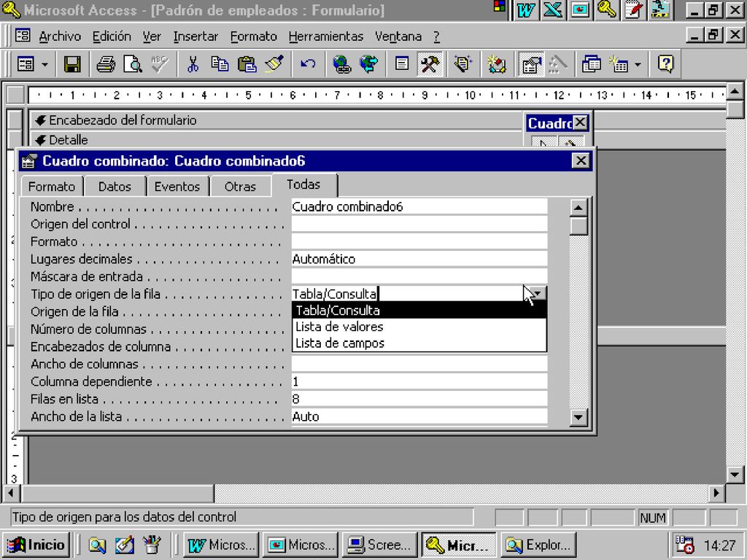
Task: Click the Origen del control field
Action: click(419, 224)
